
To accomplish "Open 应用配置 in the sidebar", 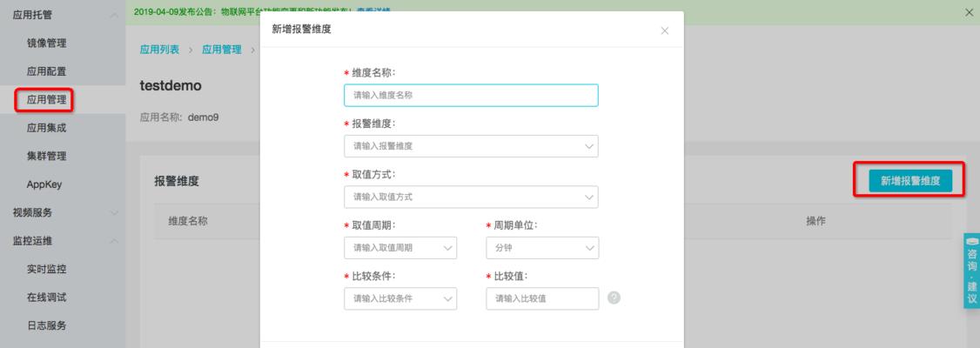I will click(46, 71).
